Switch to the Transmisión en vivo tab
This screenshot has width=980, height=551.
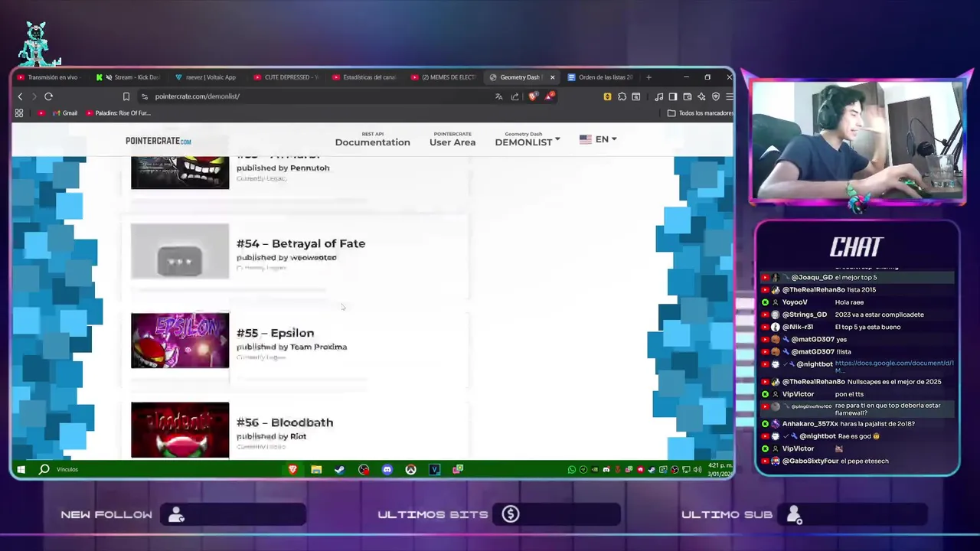point(48,77)
